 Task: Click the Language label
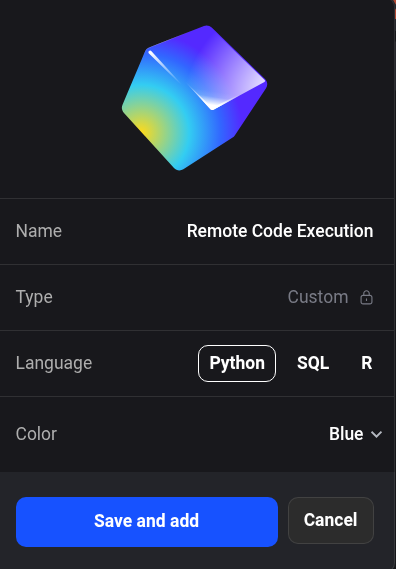[54, 363]
